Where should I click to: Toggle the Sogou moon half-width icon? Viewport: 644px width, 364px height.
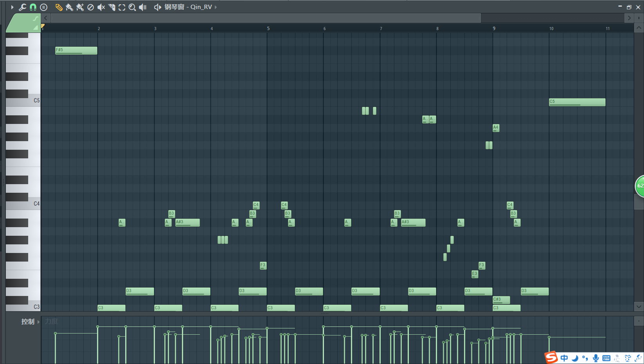click(575, 358)
